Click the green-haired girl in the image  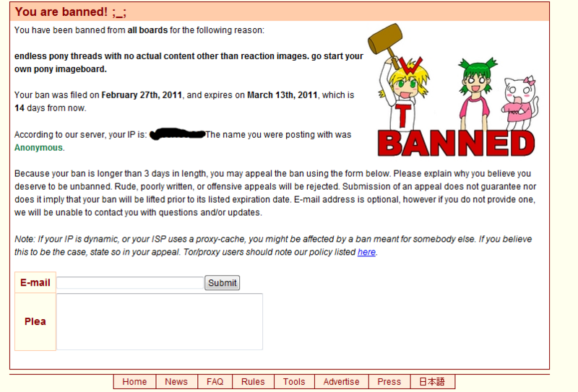pyautogui.click(x=475, y=90)
